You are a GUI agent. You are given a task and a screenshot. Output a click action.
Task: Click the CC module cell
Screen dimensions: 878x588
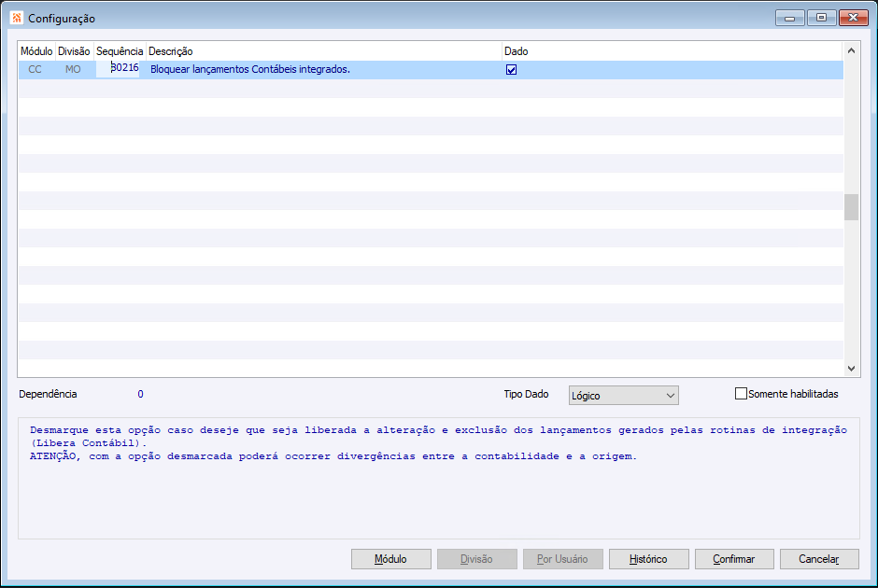click(35, 69)
